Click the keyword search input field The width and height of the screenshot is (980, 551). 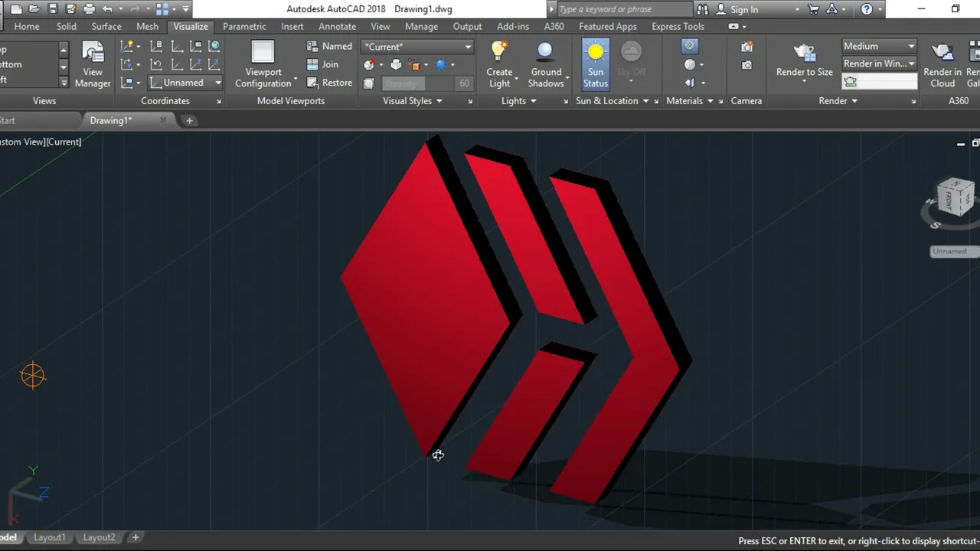(625, 9)
